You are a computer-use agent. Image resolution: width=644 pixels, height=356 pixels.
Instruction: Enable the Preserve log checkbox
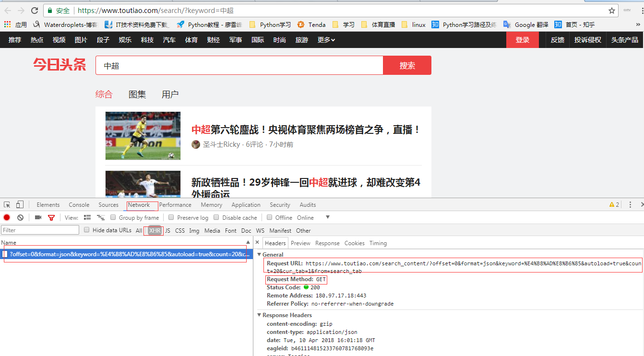point(171,217)
